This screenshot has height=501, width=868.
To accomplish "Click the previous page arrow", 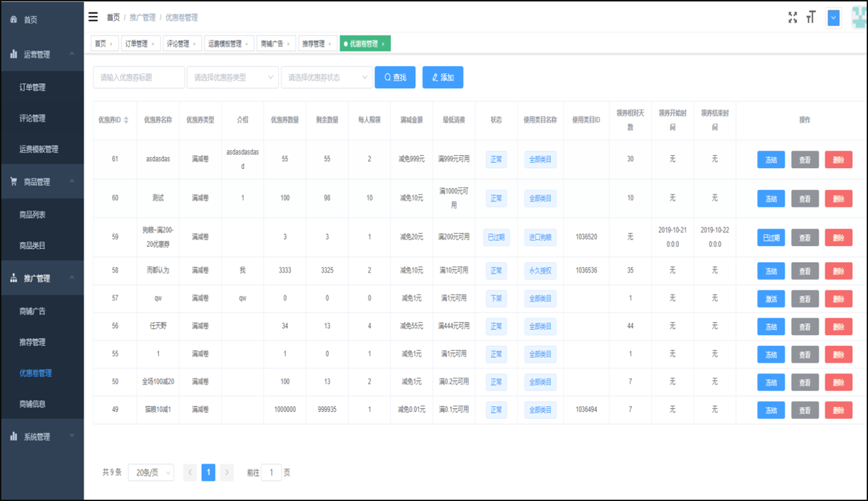I will (190, 472).
